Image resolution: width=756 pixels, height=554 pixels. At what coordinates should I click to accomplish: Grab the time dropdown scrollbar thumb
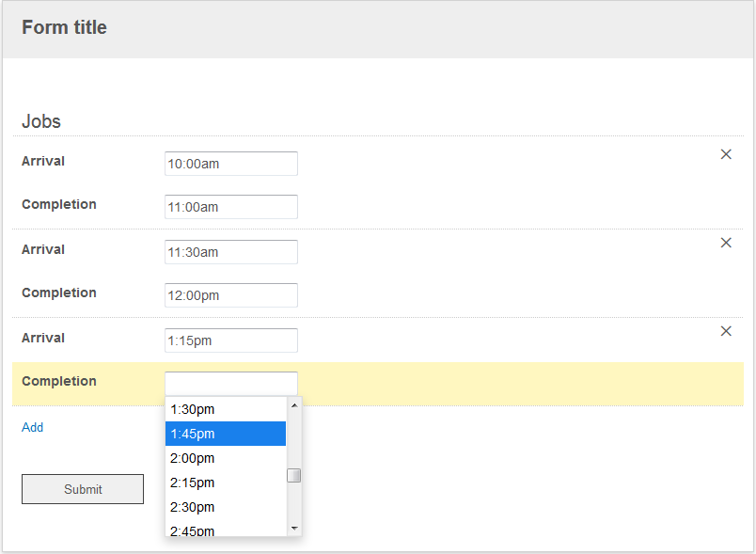294,475
